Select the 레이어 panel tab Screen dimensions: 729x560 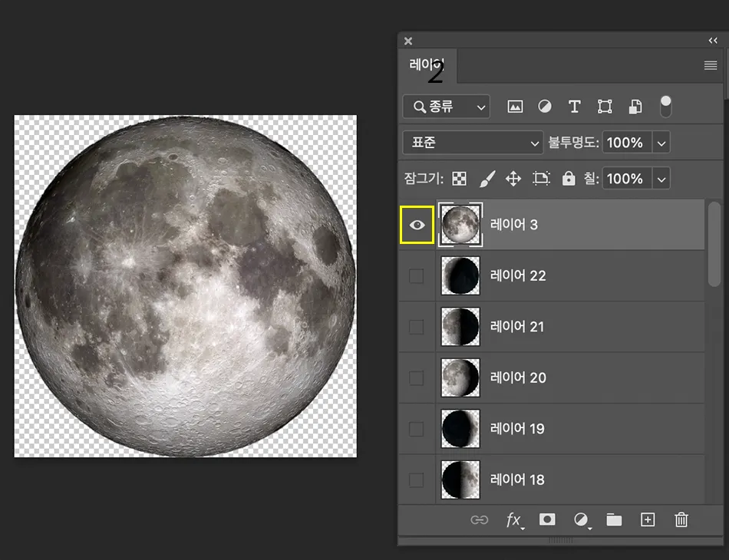[x=427, y=66]
